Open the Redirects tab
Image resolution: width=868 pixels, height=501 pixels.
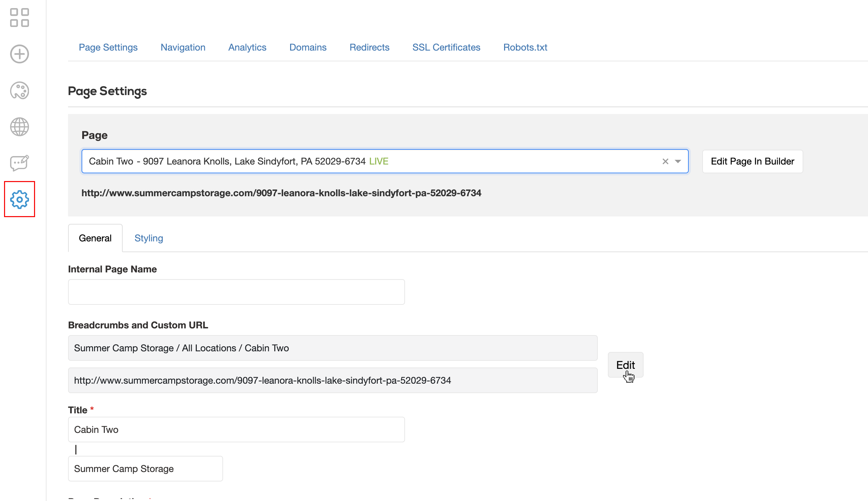369,47
